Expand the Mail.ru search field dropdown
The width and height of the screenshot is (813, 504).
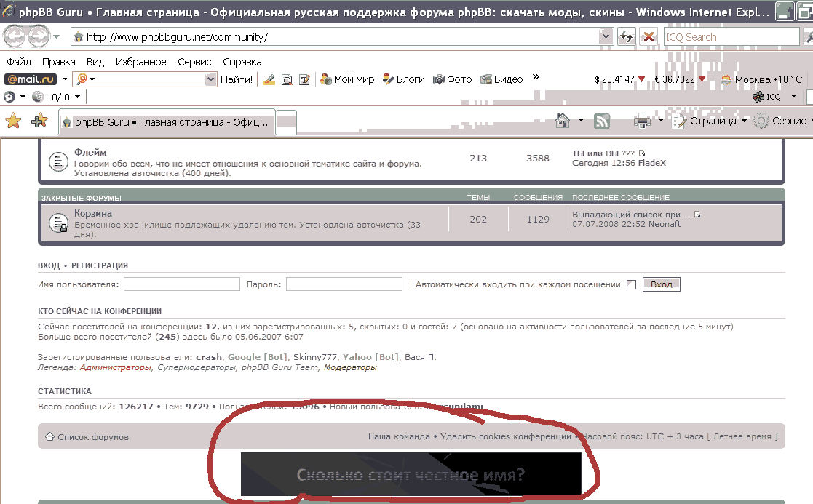[x=211, y=79]
